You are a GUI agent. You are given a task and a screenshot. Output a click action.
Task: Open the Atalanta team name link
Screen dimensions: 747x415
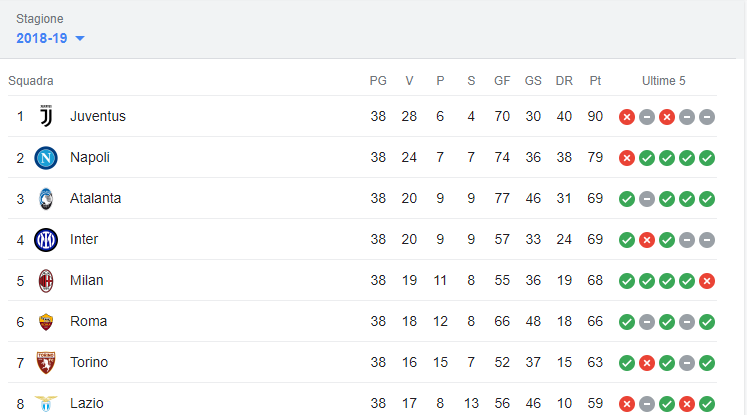click(95, 198)
